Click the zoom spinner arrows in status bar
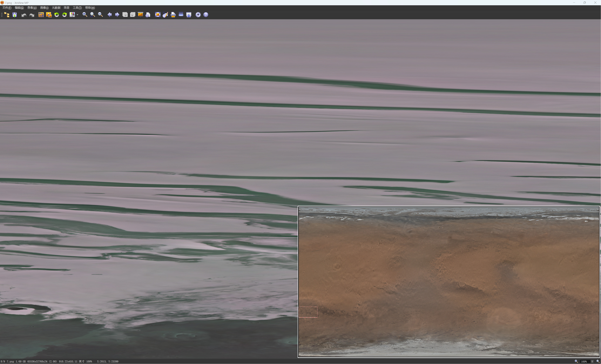The image size is (601, 364). (x=592, y=362)
